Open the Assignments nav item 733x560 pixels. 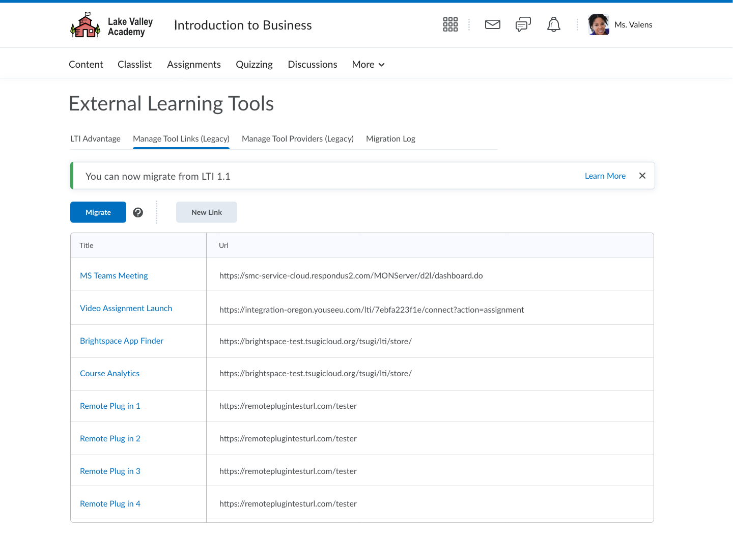[194, 64]
